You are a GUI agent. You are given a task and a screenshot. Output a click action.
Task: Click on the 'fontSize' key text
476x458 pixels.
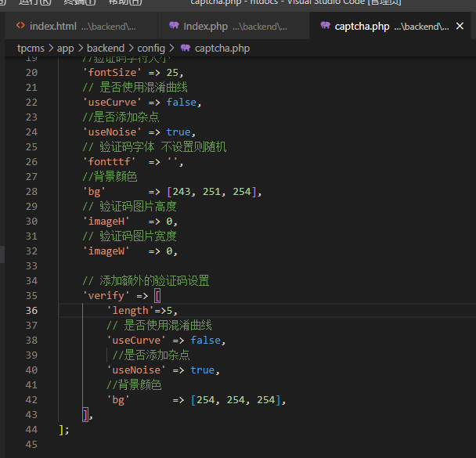click(x=112, y=73)
